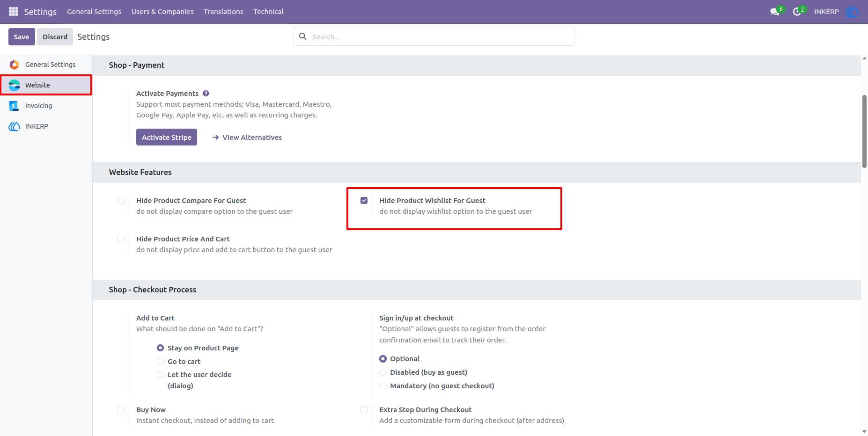Open the activities clock icon
Screen dimensions: 868x436
point(797,12)
